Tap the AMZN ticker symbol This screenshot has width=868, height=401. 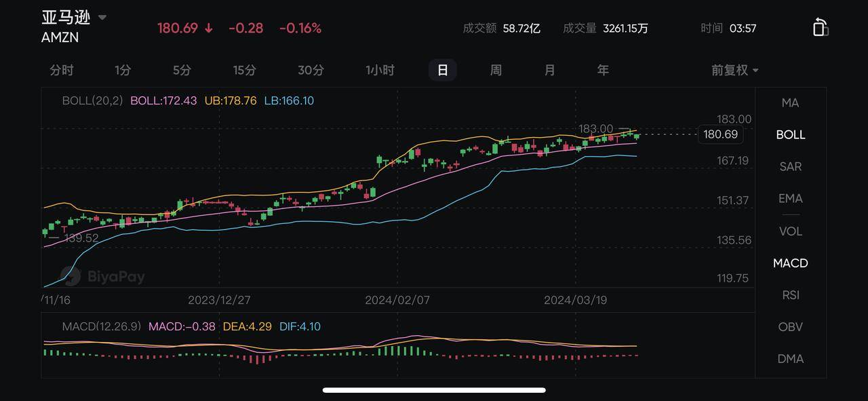click(x=60, y=37)
